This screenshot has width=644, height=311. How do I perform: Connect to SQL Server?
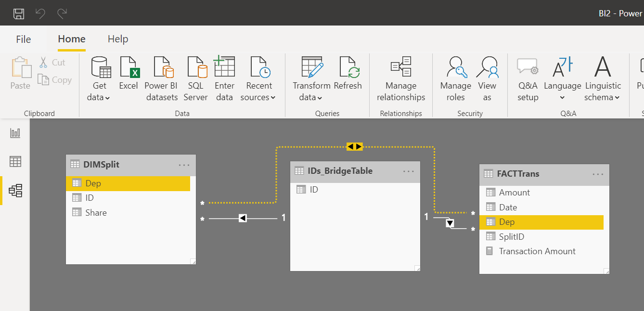tap(195, 79)
